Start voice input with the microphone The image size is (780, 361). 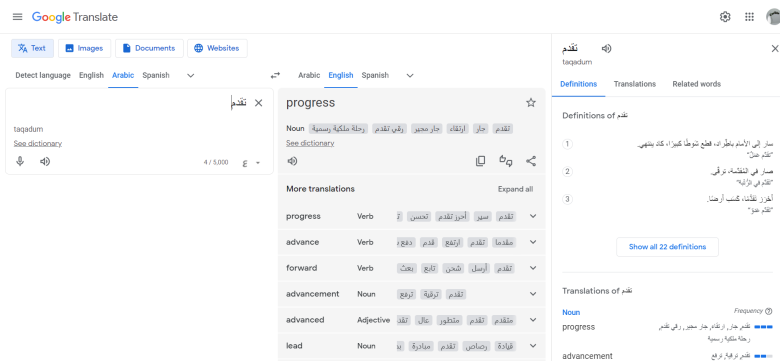pos(20,162)
